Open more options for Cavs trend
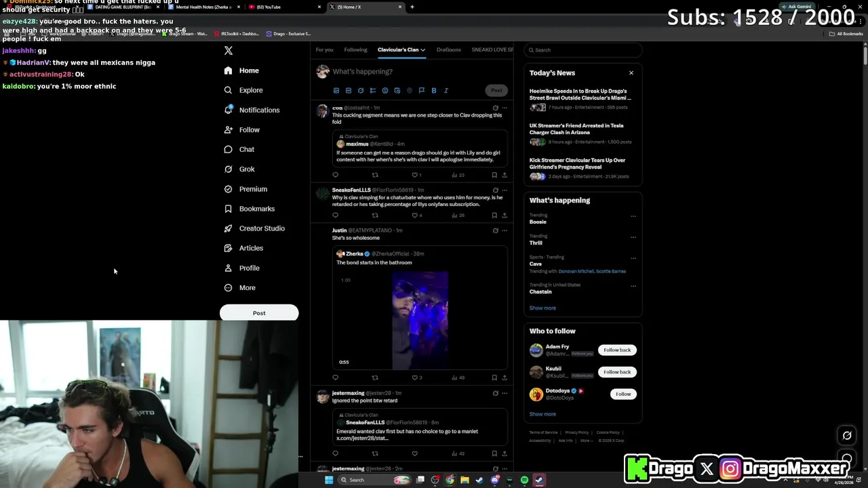868x488 pixels. tap(633, 258)
